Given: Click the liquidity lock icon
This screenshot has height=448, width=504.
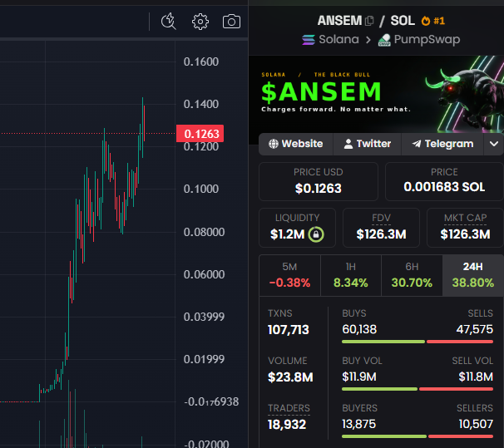Looking at the screenshot, I should [x=316, y=234].
